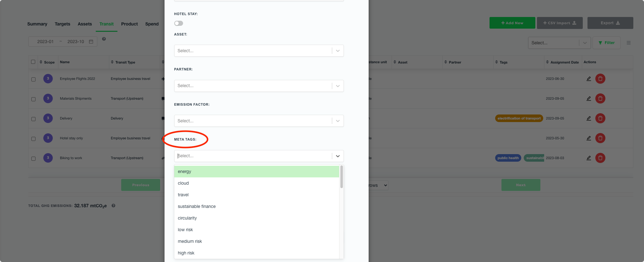
Task: Tick the select-all checkbox in table header
Action: click(x=33, y=62)
